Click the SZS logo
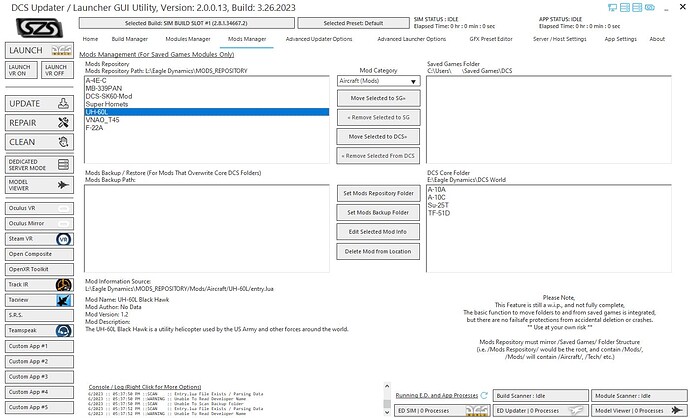690x418 pixels. (x=39, y=28)
